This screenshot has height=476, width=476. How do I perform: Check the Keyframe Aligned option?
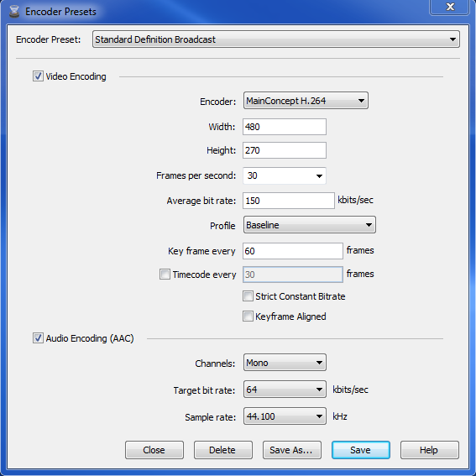click(248, 316)
